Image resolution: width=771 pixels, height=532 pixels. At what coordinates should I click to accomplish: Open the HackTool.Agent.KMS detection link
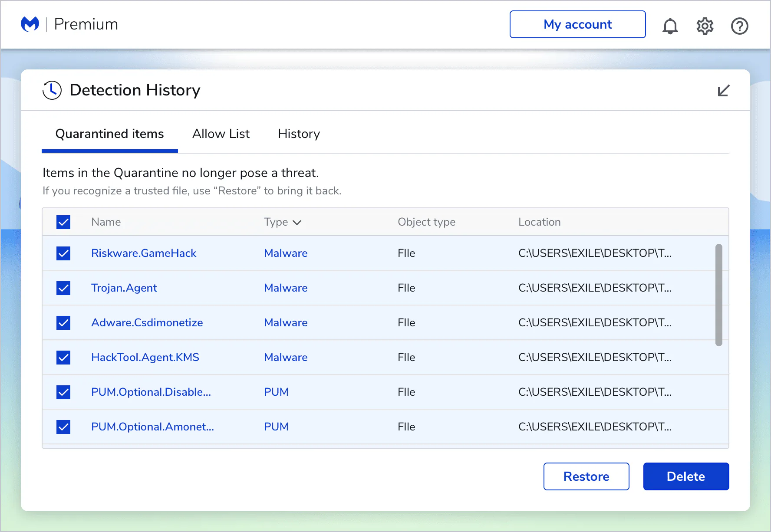click(145, 358)
